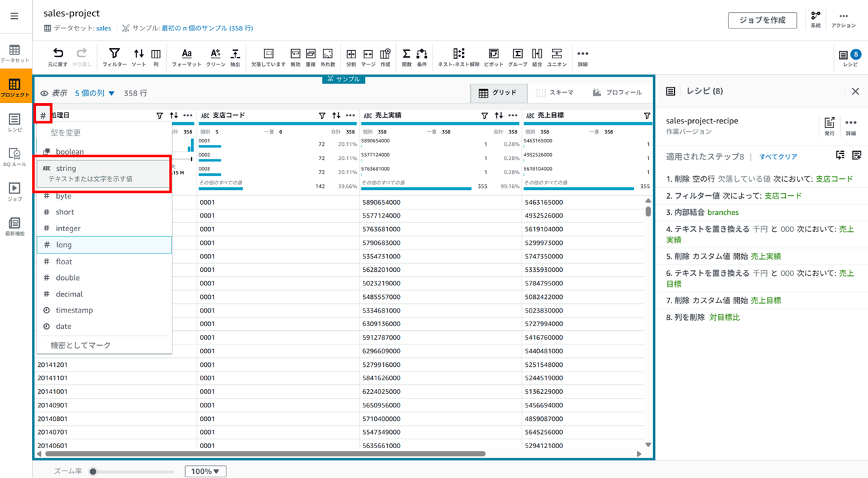Open the Group (グループ) tool
The height and width of the screenshot is (478, 868).
pos(517,57)
